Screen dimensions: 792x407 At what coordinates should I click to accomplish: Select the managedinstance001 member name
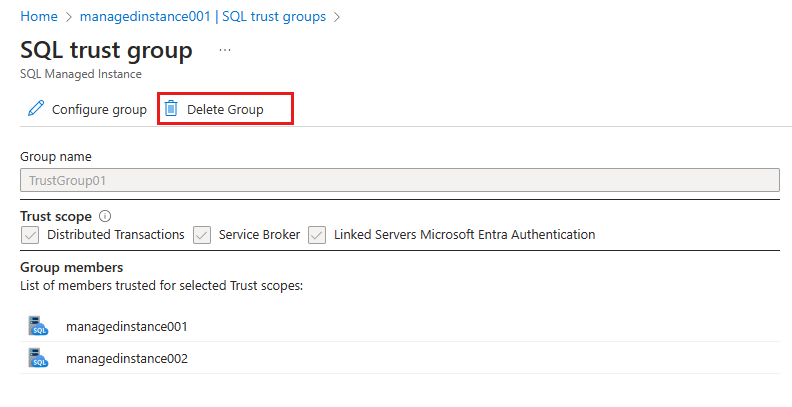pos(127,327)
